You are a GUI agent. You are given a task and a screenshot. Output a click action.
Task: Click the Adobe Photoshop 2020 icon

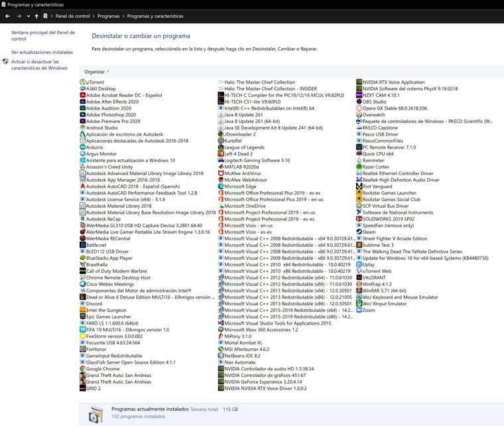click(83, 115)
